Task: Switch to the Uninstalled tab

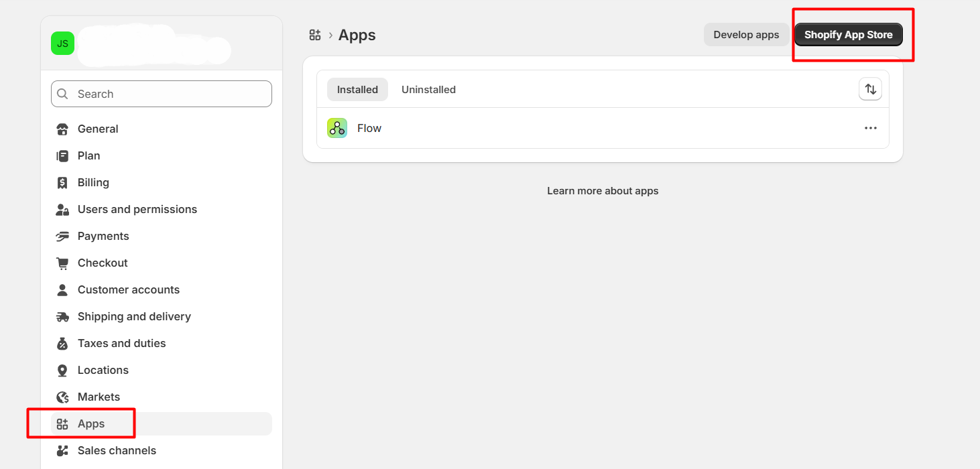Action: point(428,90)
